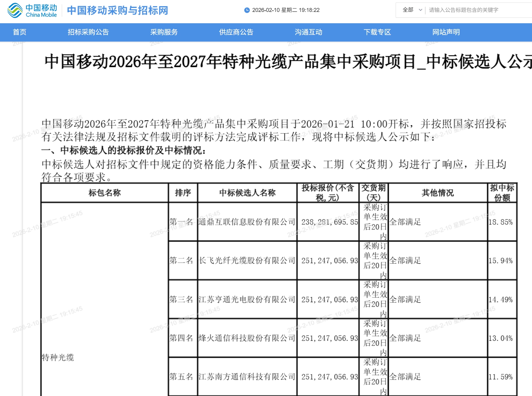532x396 pixels.
Task: Click the bid price 238,281,695.85
Action: (330, 222)
